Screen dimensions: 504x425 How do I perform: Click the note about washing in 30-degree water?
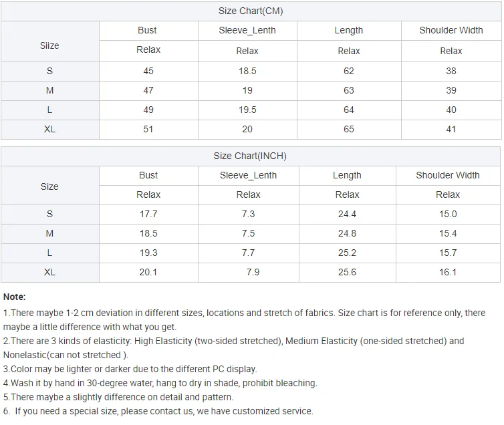tap(160, 383)
